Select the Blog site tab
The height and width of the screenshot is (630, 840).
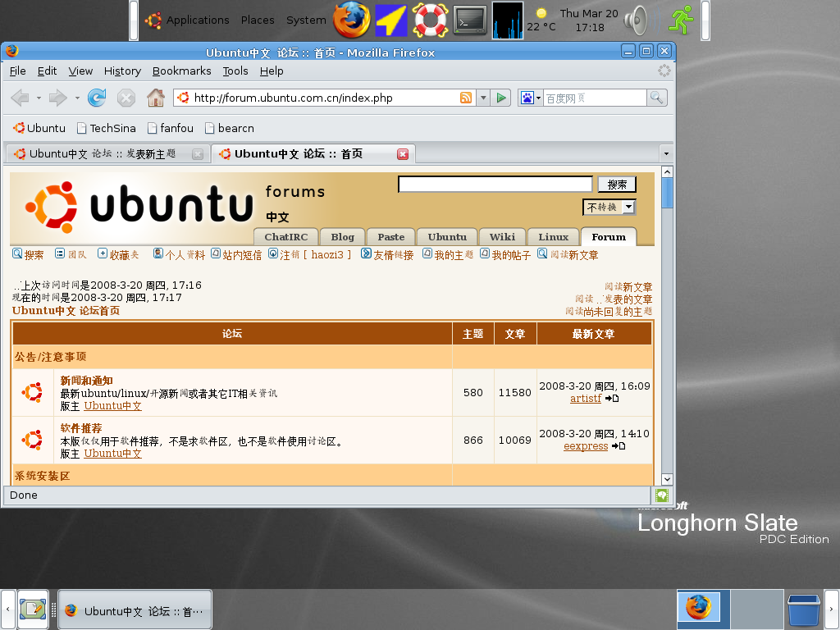[342, 237]
